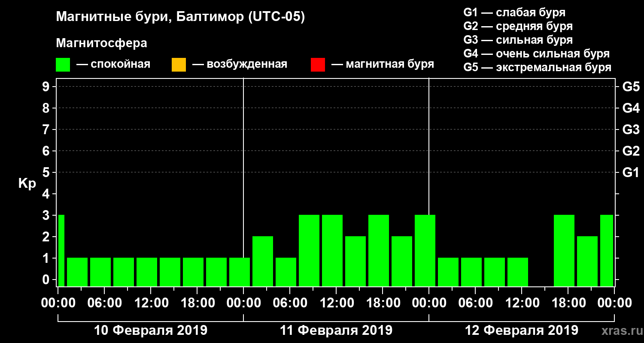The image size is (644, 343).
Task: Click the 06:00 time label above 10 Февраля
Action: (x=104, y=303)
